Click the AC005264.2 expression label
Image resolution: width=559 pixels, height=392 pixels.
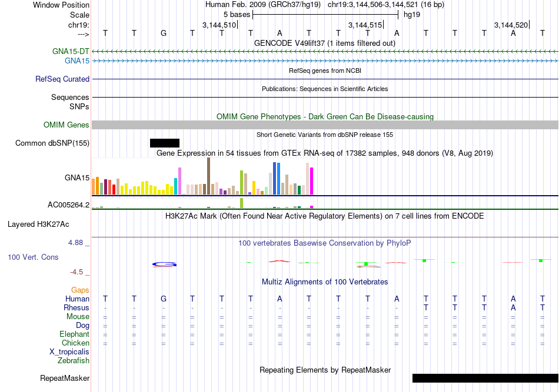click(69, 205)
